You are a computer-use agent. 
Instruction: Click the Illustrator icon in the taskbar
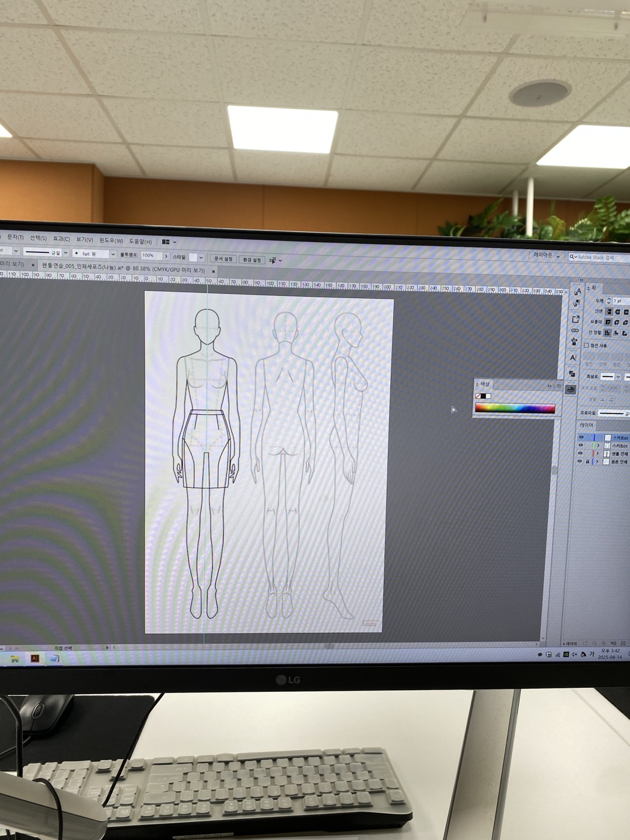point(35,659)
